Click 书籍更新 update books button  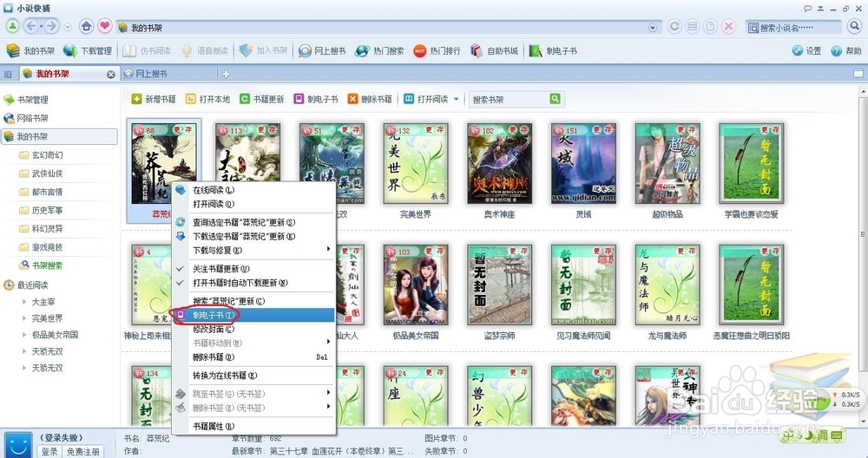click(x=261, y=99)
